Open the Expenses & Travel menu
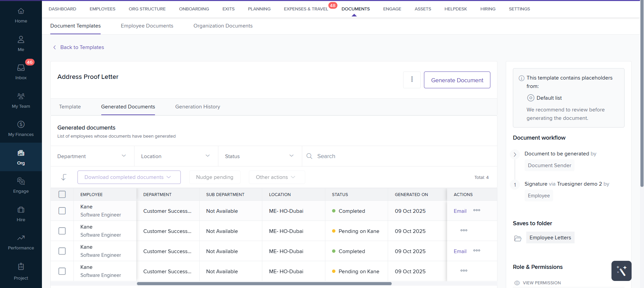The image size is (644, 288). click(306, 9)
